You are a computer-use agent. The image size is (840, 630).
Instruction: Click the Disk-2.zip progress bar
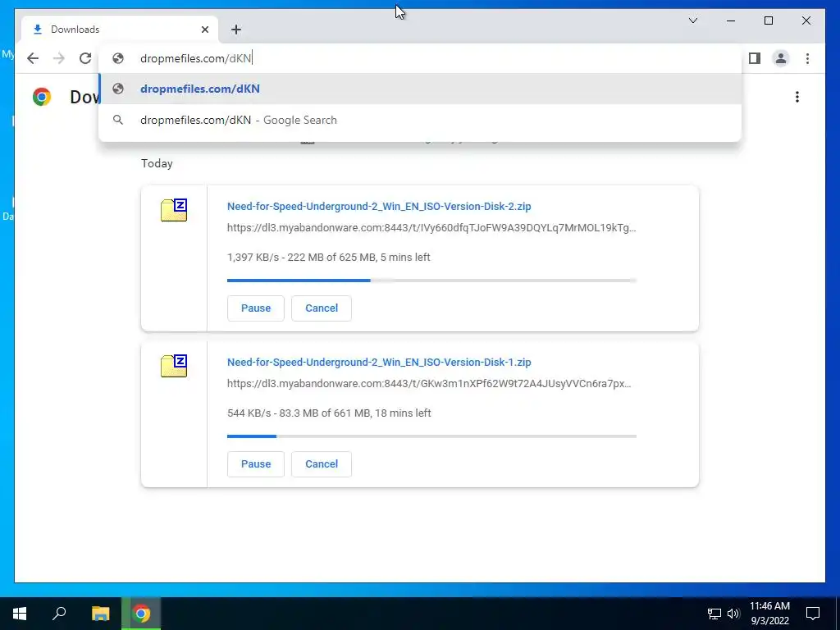(x=431, y=281)
